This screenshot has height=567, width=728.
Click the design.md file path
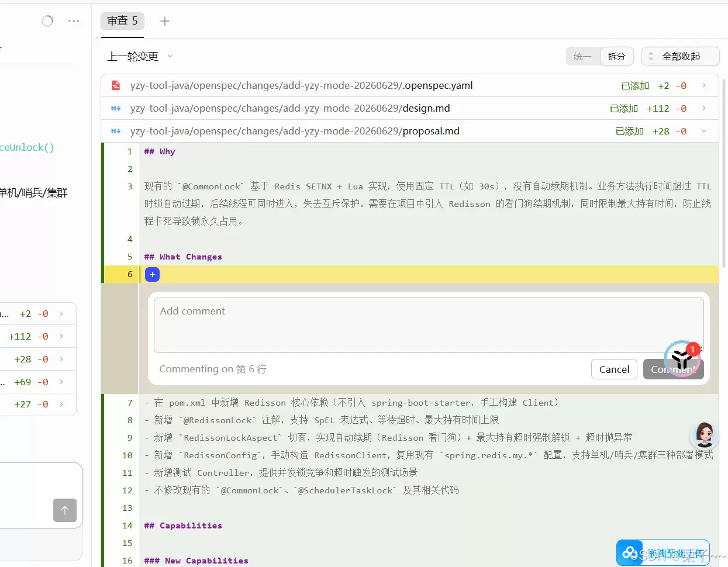[290, 108]
